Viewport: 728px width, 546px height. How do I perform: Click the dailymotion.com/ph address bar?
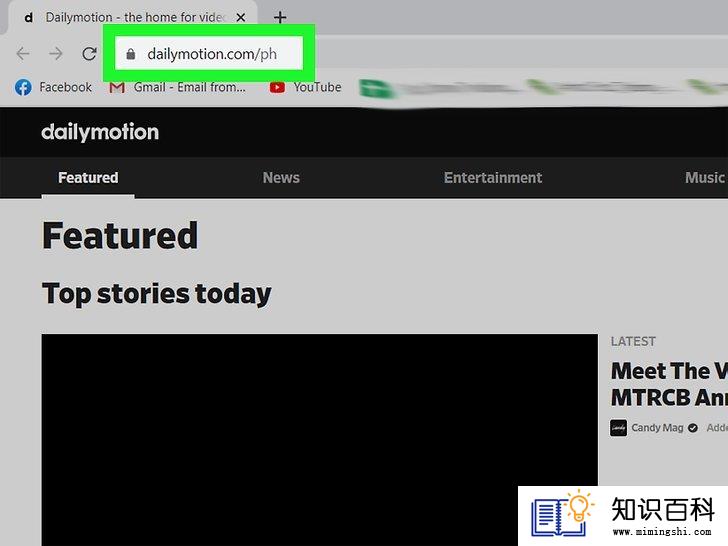pyautogui.click(x=209, y=54)
